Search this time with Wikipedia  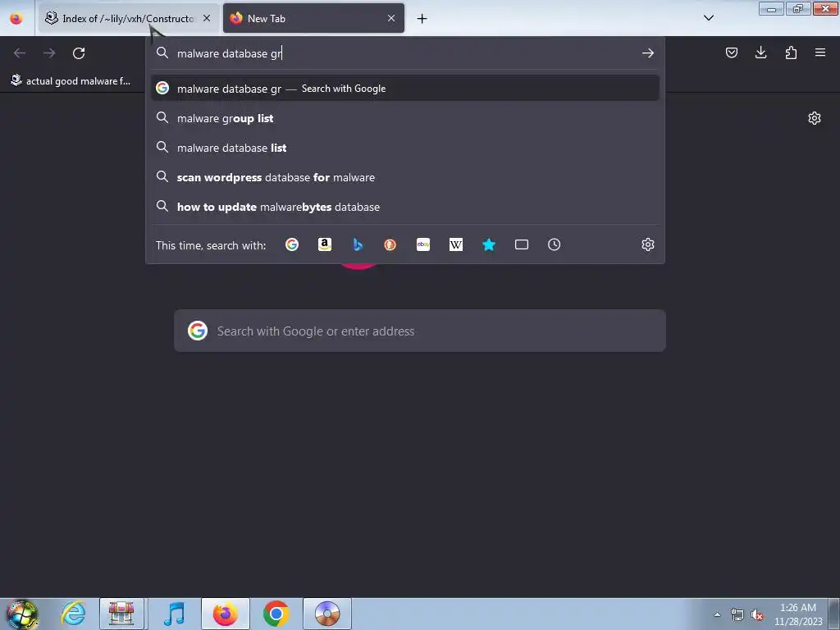pyautogui.click(x=456, y=244)
